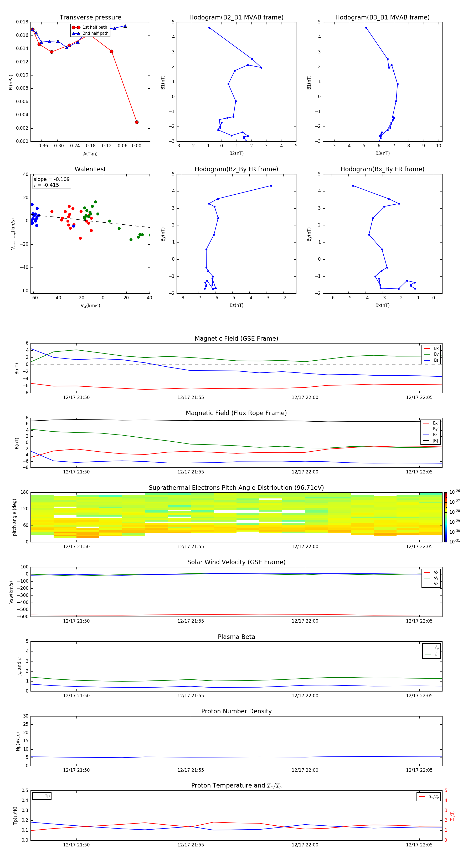Click the By' legend entry in Flux Rope plot
This screenshot has width=473, height=868.
tap(431, 429)
